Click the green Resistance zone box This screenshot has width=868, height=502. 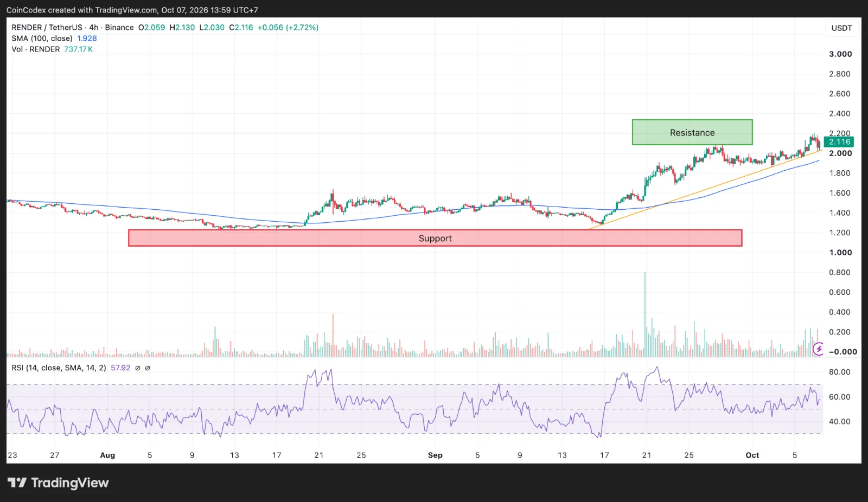(692, 132)
